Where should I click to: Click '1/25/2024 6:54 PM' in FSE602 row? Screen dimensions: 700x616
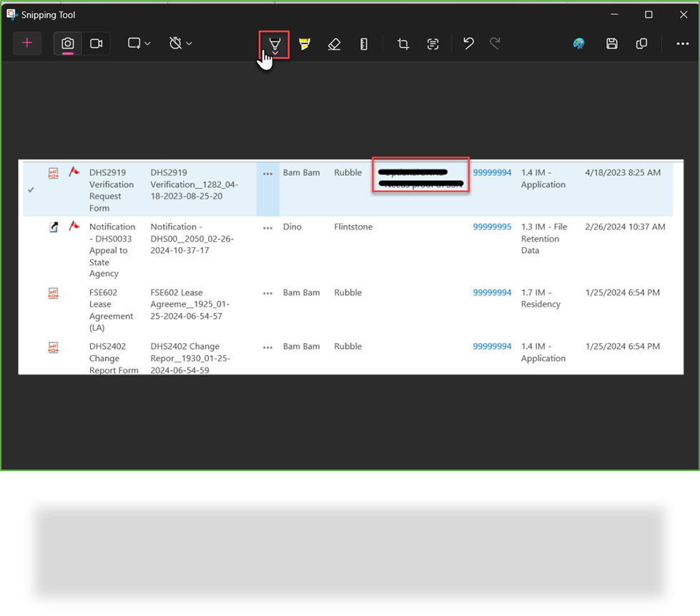point(622,292)
